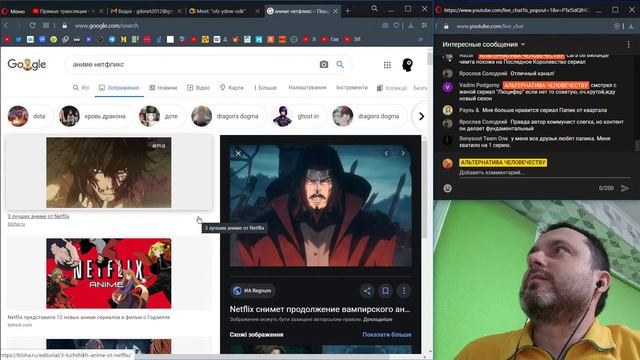Expand the 'Більше' search menu
The width and height of the screenshot is (640, 360).
click(x=265, y=87)
